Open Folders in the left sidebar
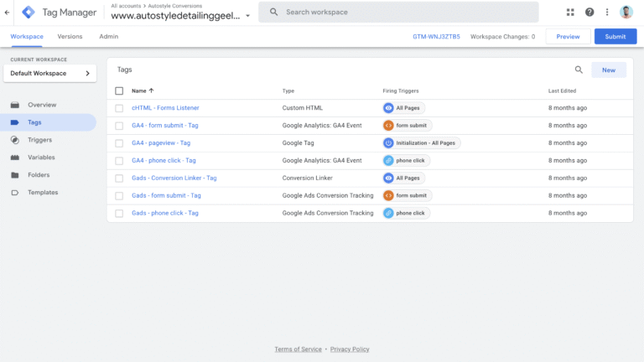Viewport: 644px width, 362px height. [39, 175]
